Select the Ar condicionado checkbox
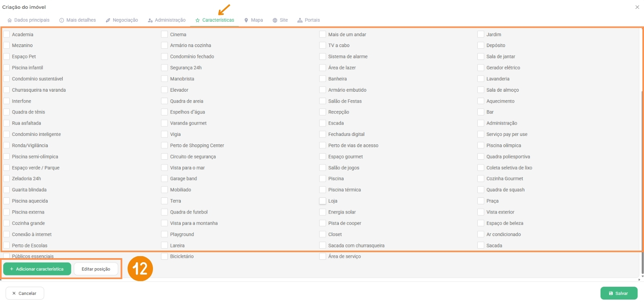The width and height of the screenshot is (644, 304). pos(481,234)
